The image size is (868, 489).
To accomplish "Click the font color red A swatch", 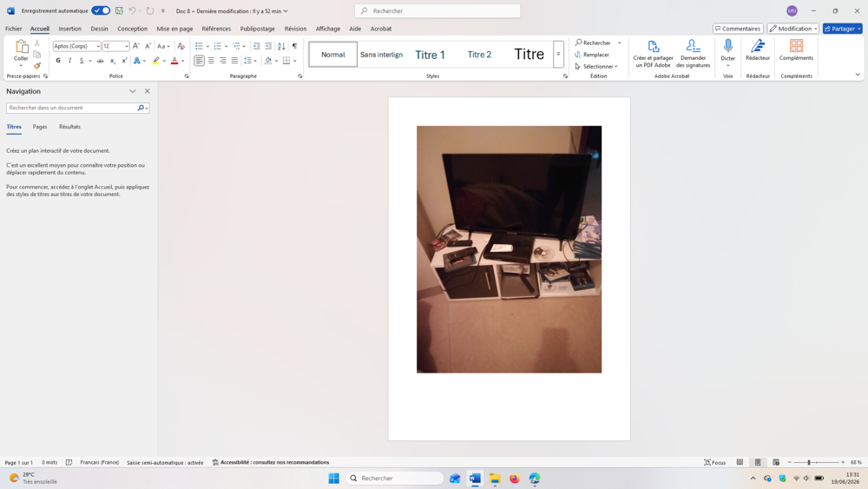I will pos(174,61).
